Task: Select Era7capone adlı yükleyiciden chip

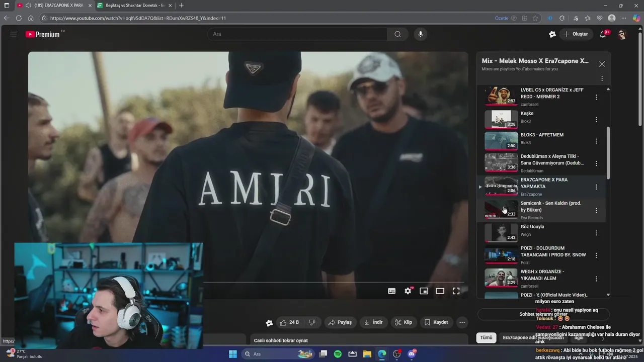Action: [x=533, y=338]
